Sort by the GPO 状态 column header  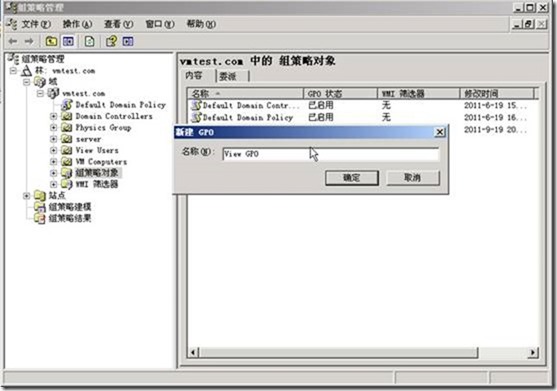pos(340,94)
